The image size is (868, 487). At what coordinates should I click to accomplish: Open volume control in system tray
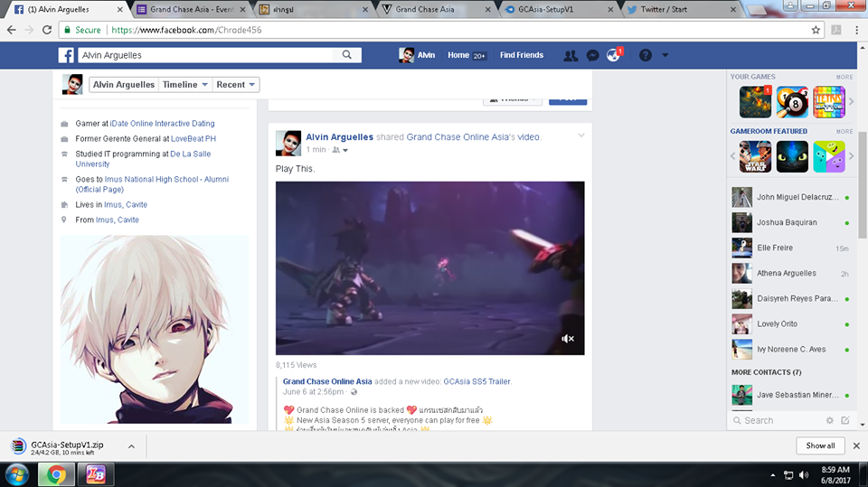804,475
